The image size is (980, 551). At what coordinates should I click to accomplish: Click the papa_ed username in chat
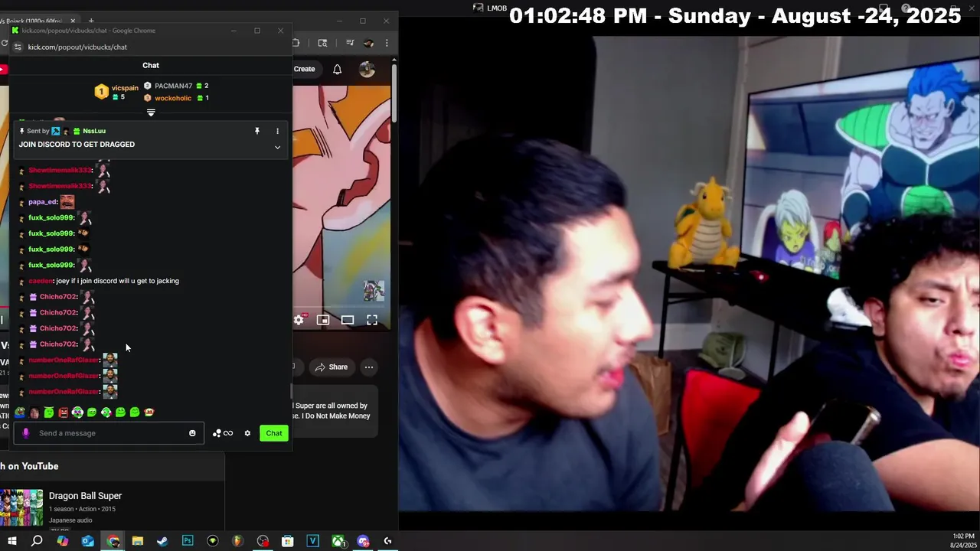point(43,202)
